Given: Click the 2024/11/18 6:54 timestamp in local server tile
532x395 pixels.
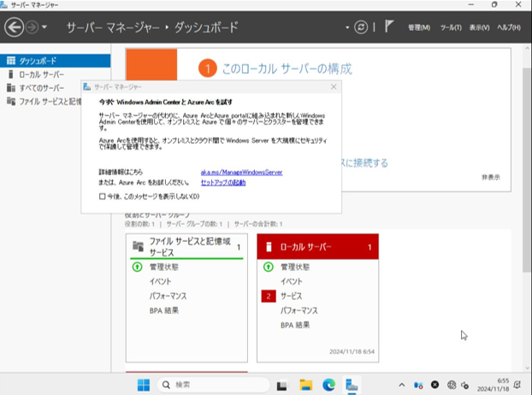Looking at the screenshot, I should point(352,351).
